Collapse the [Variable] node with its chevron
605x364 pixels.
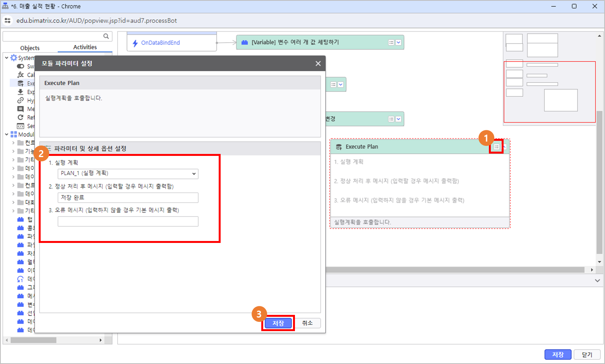coord(398,43)
